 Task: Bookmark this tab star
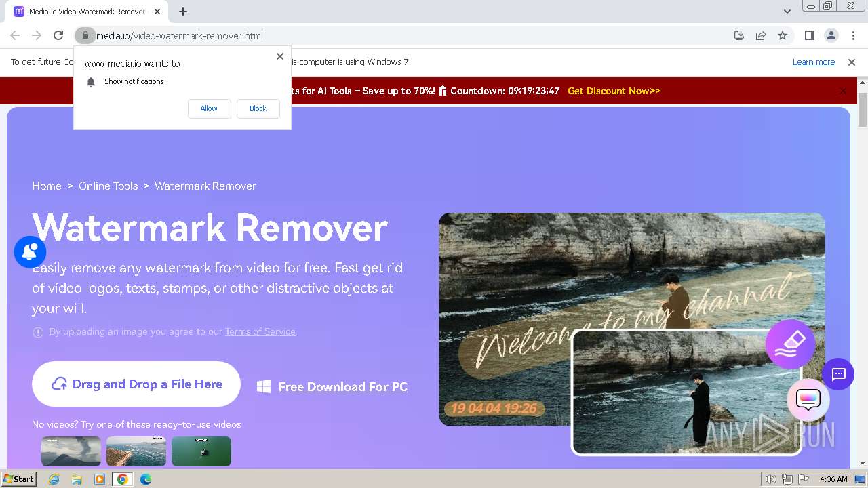(783, 35)
